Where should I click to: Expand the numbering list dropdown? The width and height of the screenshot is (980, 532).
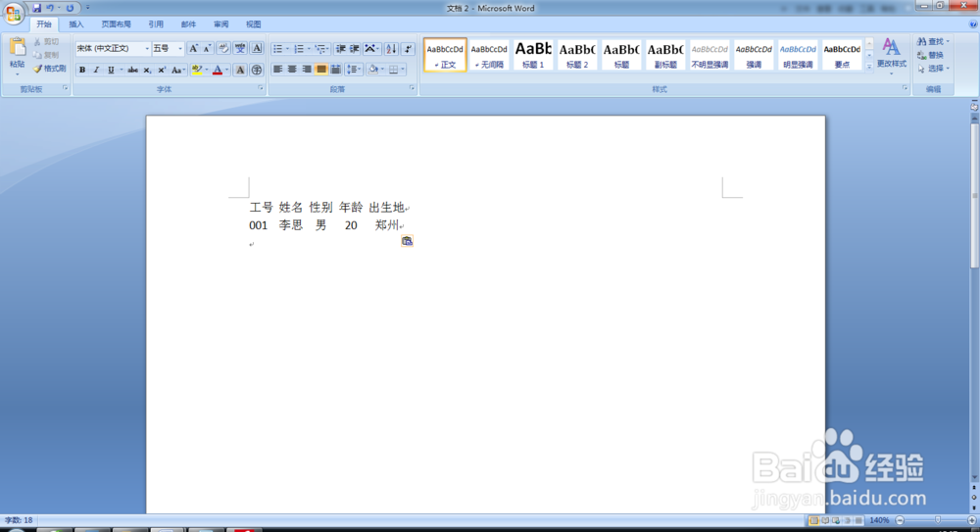click(309, 49)
